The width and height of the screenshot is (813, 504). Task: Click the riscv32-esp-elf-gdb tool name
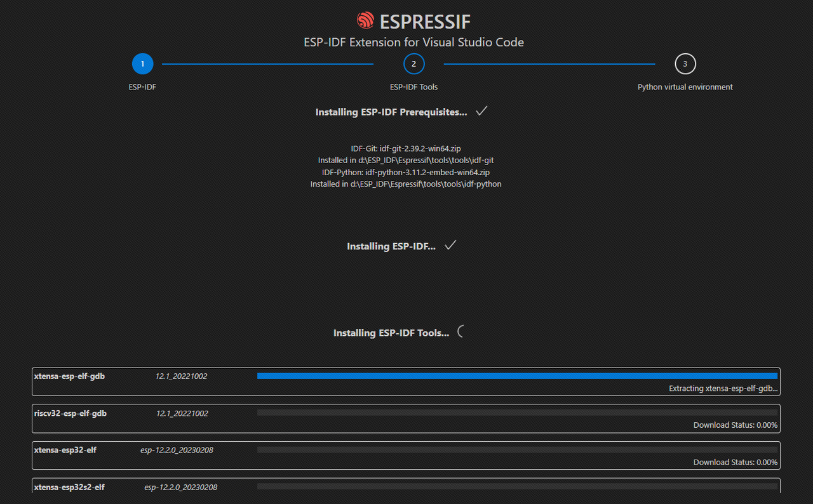point(70,413)
